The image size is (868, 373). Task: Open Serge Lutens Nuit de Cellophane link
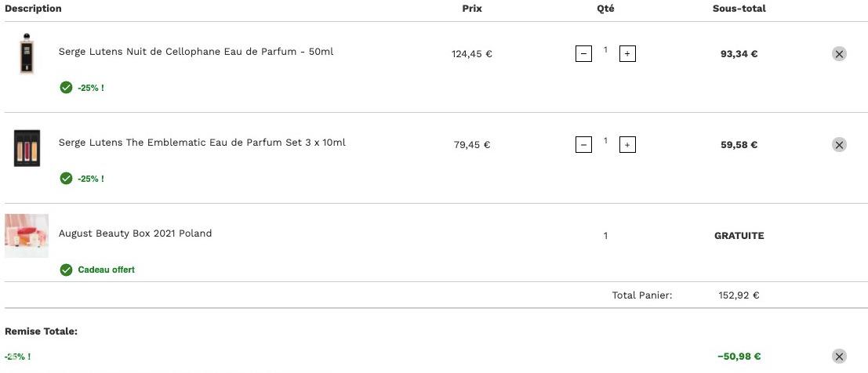(x=196, y=52)
